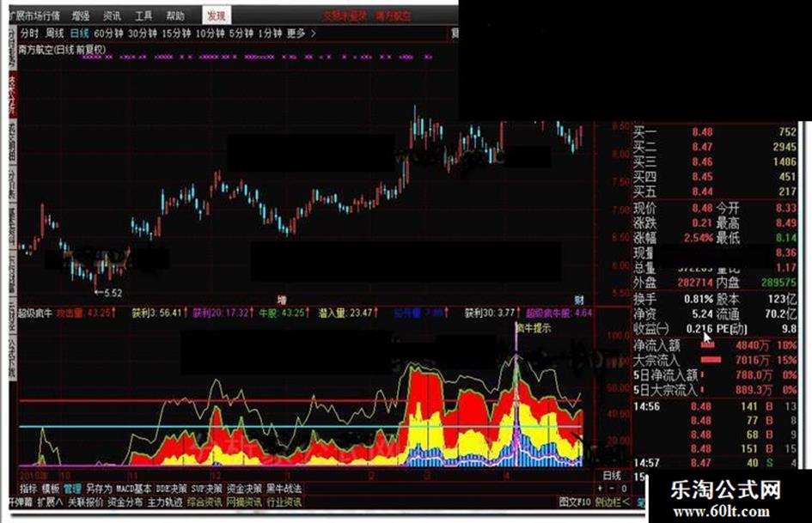Open the 帮助 menu
Screen dimensions: 812x523
pos(175,16)
